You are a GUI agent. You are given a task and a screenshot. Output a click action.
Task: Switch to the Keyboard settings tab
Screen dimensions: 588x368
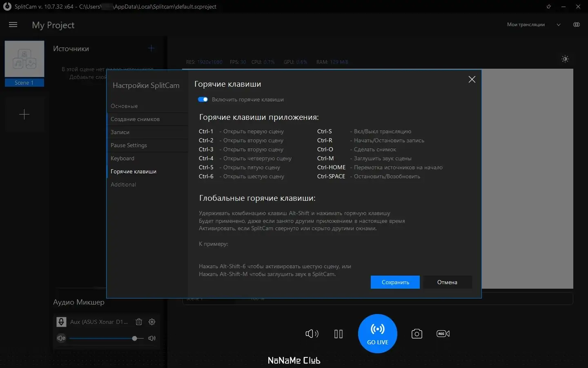(122, 158)
